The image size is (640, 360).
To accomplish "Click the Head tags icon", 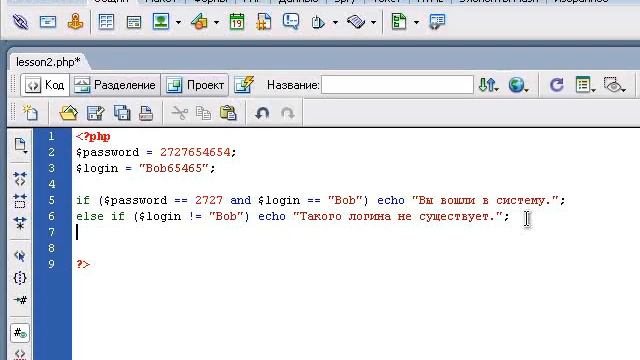I will (x=318, y=22).
